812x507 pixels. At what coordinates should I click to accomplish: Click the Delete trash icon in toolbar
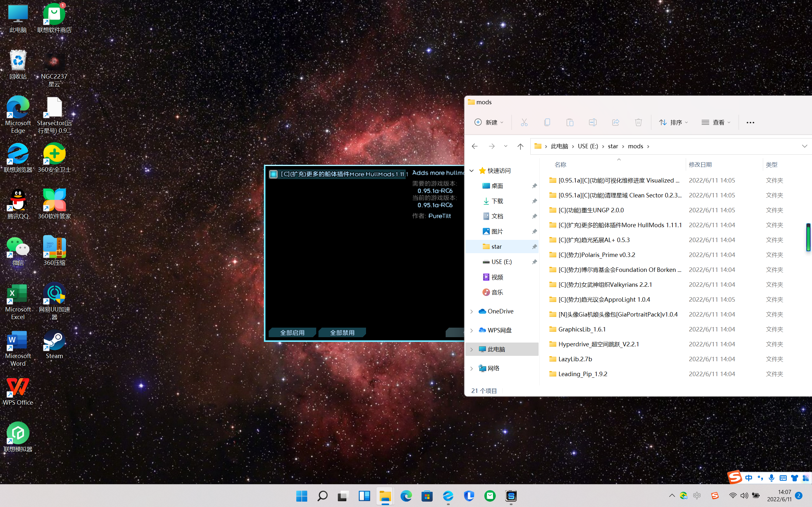(x=638, y=122)
